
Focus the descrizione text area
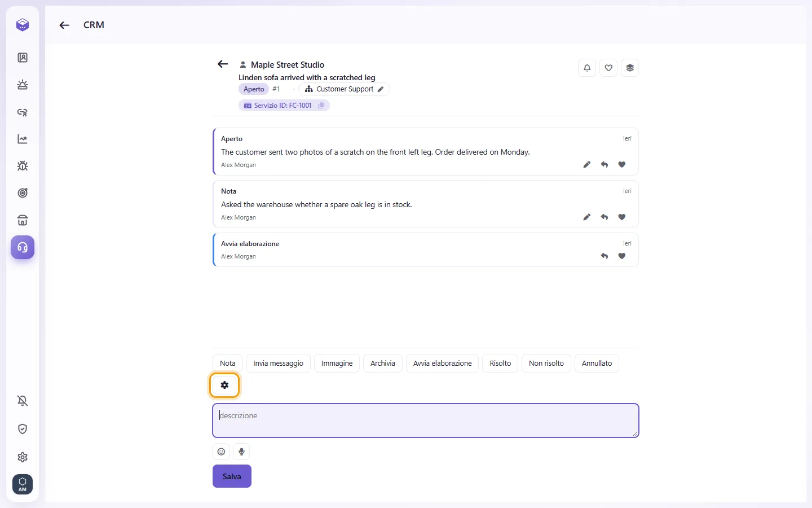click(x=426, y=421)
